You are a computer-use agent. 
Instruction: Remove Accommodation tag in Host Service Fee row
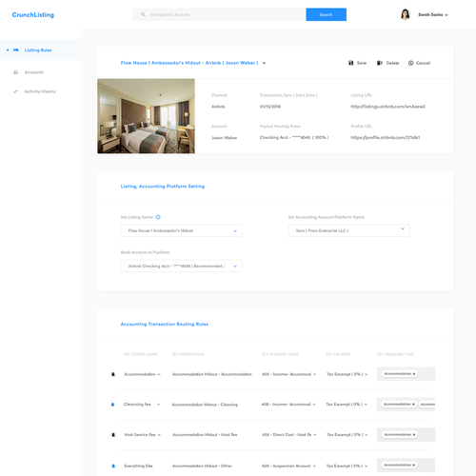(414, 434)
